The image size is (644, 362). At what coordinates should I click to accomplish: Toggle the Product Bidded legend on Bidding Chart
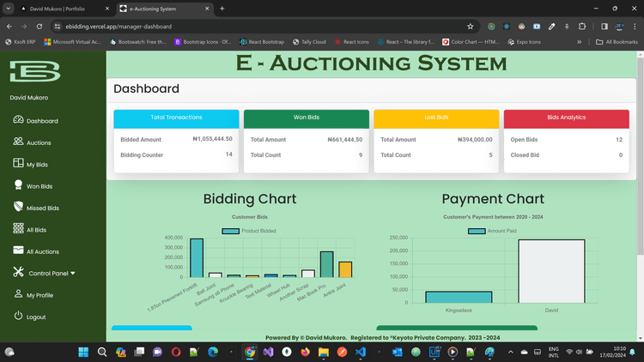pyautogui.click(x=248, y=231)
